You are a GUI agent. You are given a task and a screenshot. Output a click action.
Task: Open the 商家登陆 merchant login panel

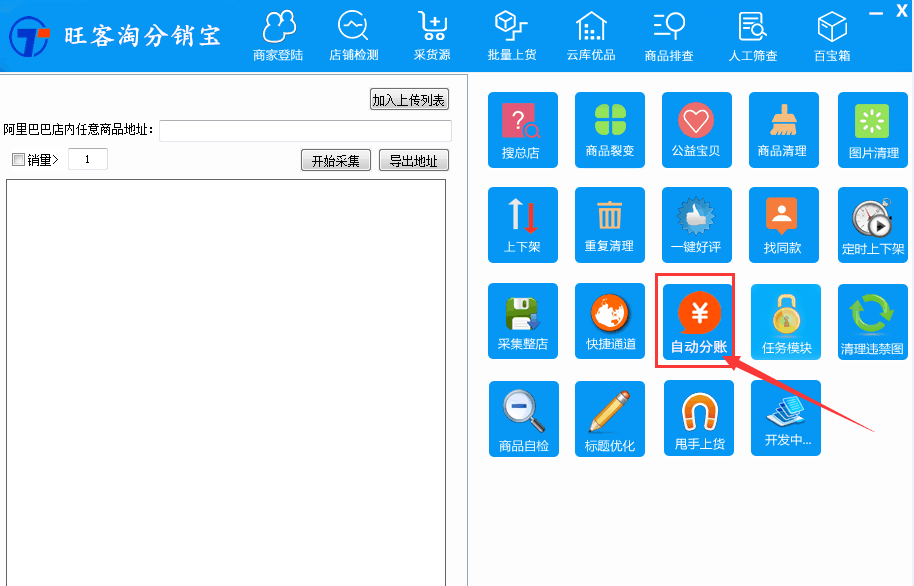pos(278,33)
